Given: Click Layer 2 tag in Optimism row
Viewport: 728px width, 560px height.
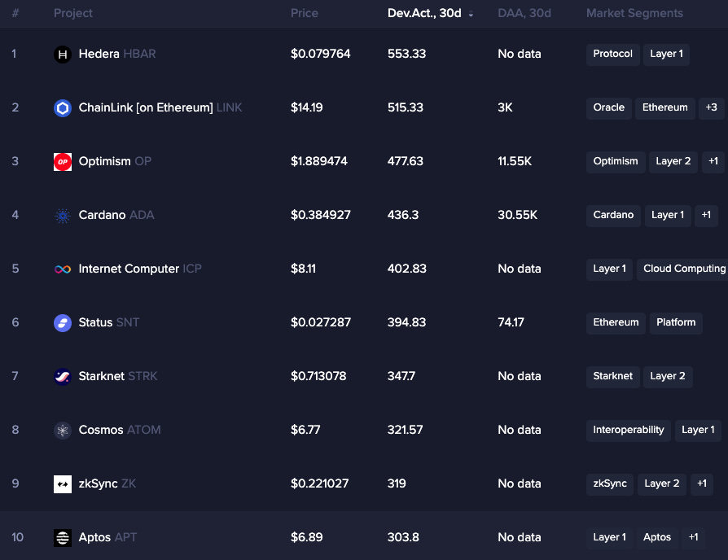Looking at the screenshot, I should coord(673,162).
